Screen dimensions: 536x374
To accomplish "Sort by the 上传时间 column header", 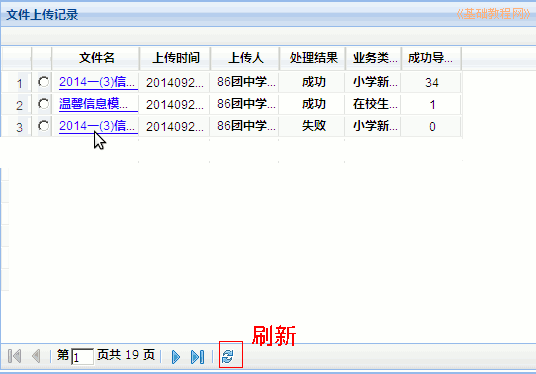I will coord(176,58).
